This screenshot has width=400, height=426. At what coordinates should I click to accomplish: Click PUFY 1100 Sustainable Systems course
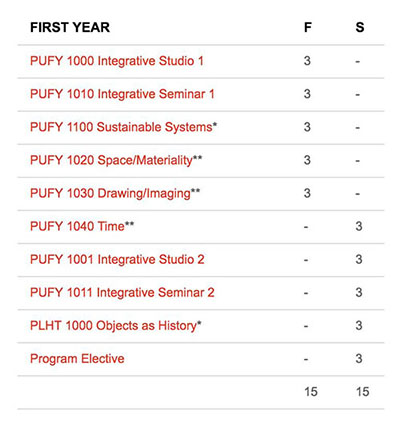[x=123, y=127]
